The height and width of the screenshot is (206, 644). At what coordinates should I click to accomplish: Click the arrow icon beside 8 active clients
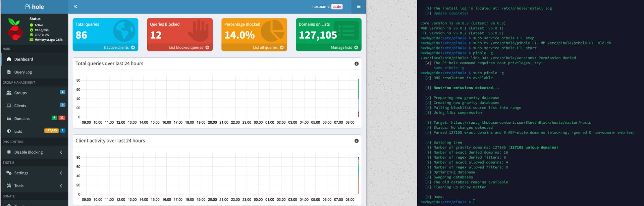[133, 47]
